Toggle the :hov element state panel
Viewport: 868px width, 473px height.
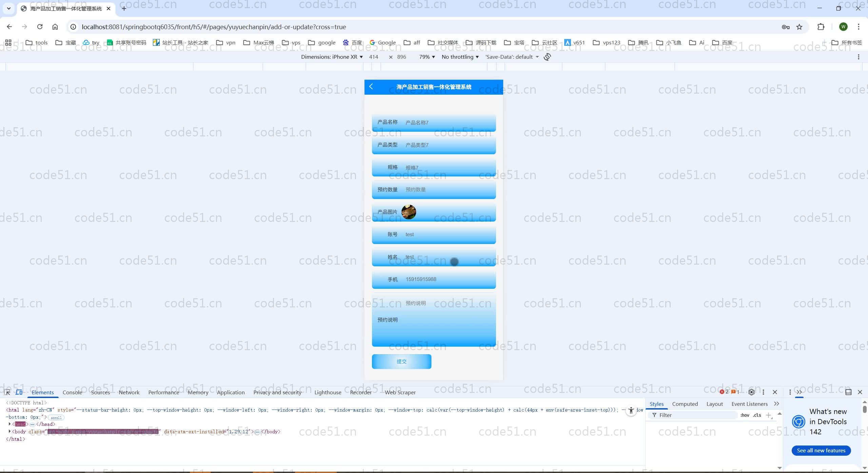tap(745, 415)
